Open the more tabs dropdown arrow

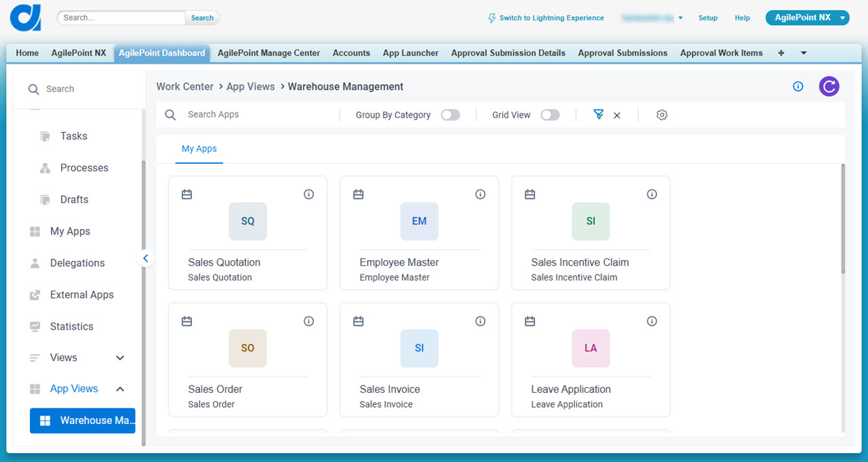pyautogui.click(x=804, y=53)
